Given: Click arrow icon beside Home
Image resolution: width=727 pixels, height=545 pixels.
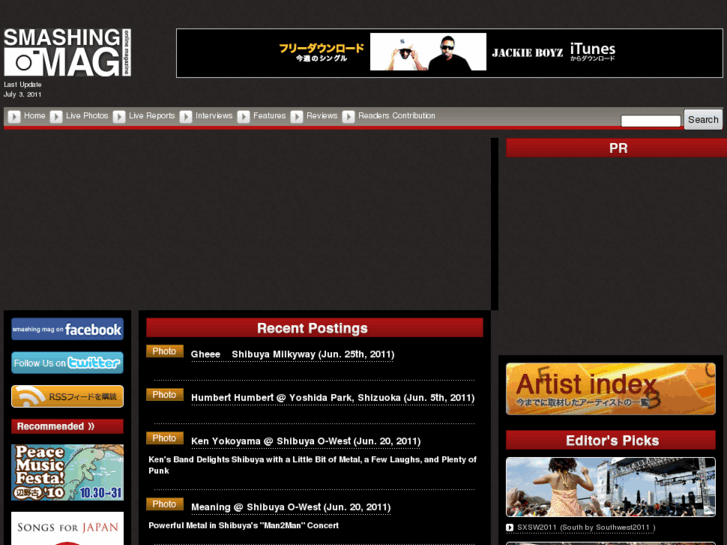Looking at the screenshot, I should (14, 116).
